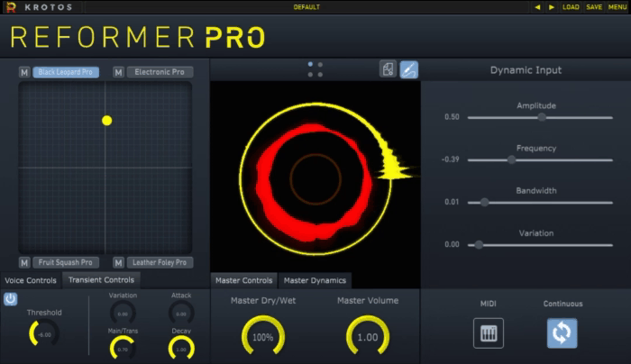The height and width of the screenshot is (364, 631).
Task: Click SAVE preset button
Action: coord(594,7)
